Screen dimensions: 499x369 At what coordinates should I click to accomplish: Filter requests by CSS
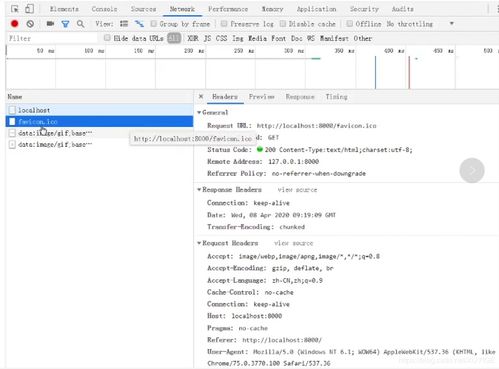coord(221,38)
